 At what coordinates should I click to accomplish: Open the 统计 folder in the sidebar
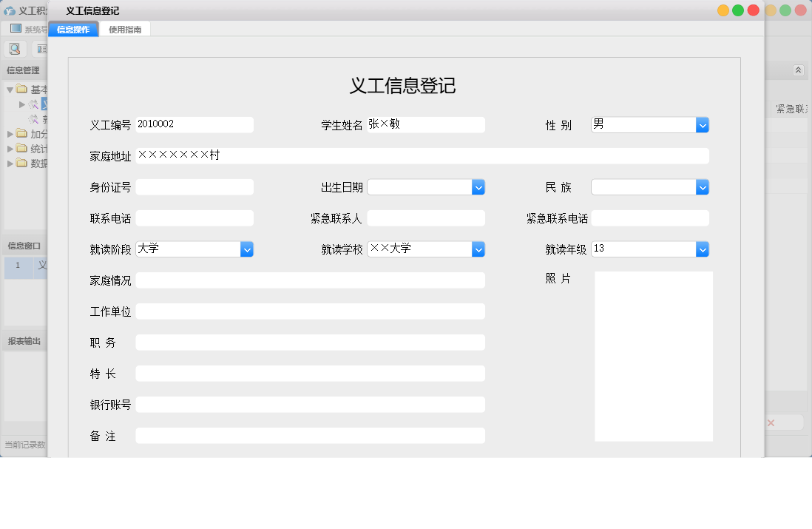[x=21, y=148]
